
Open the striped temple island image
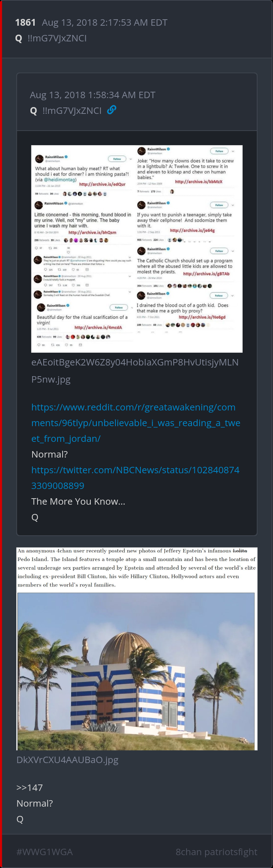pos(137,649)
